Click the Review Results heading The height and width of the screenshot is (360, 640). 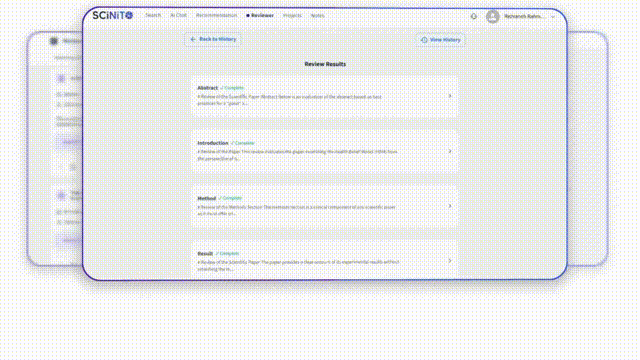click(325, 64)
